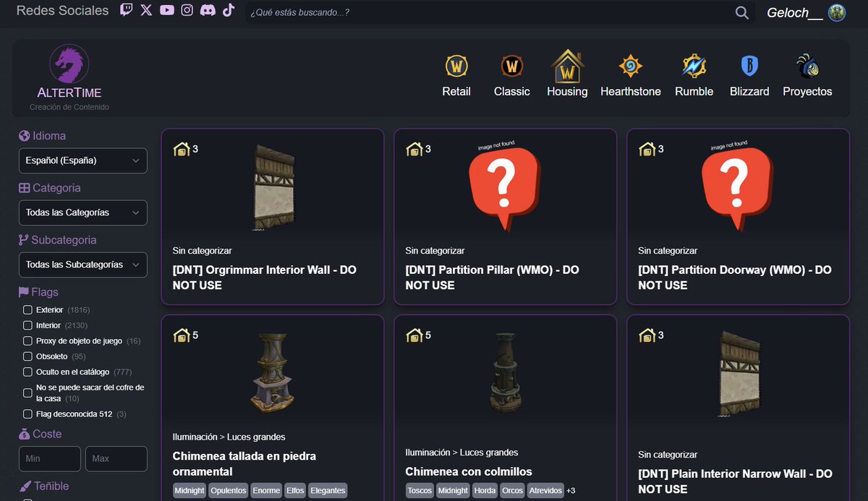Click the Housing house icon
The width and height of the screenshot is (868, 501).
567,67
